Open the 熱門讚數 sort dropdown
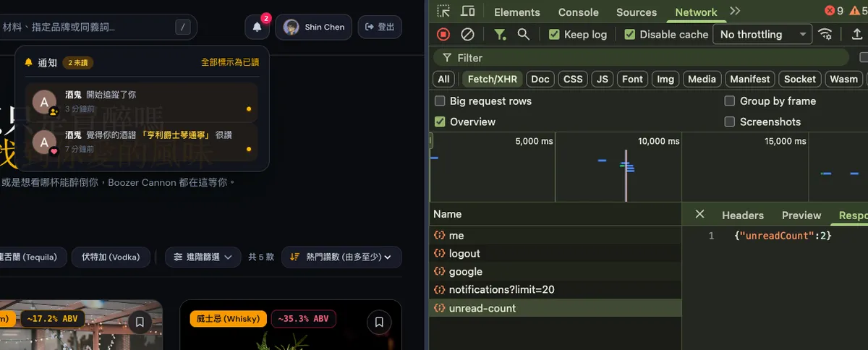 341,257
